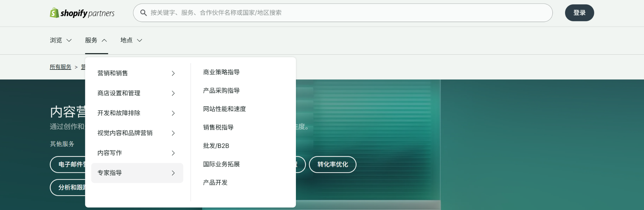Click the 转化率优化 pill button

(x=332, y=164)
